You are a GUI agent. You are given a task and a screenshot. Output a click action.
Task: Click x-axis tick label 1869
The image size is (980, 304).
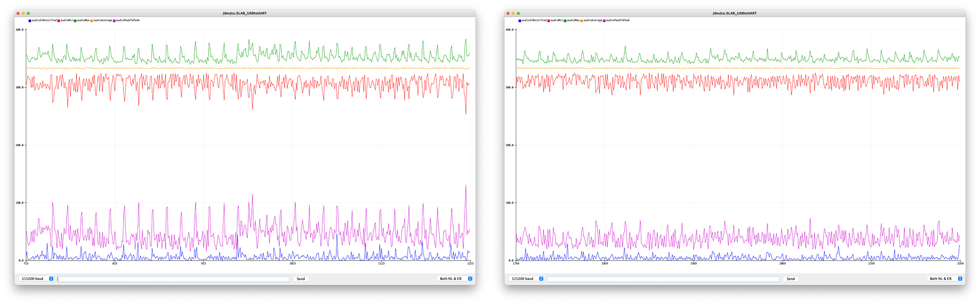click(605, 264)
